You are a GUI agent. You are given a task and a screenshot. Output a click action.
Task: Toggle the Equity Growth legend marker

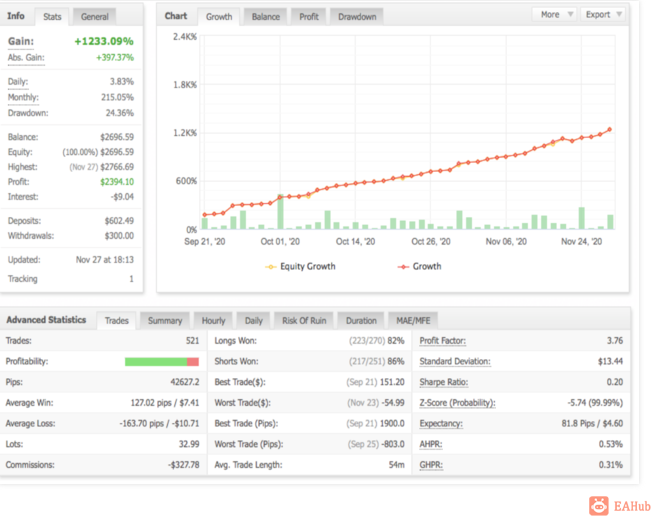pyautogui.click(x=270, y=267)
